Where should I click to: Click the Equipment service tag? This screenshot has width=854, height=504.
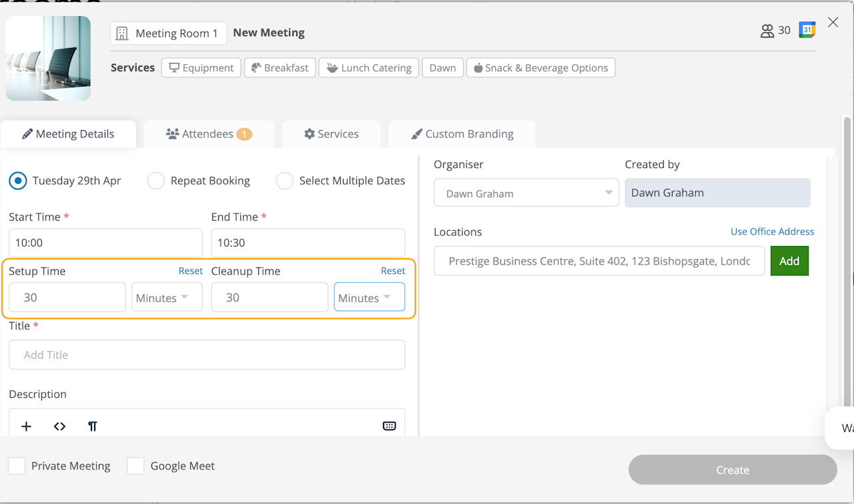pos(201,68)
